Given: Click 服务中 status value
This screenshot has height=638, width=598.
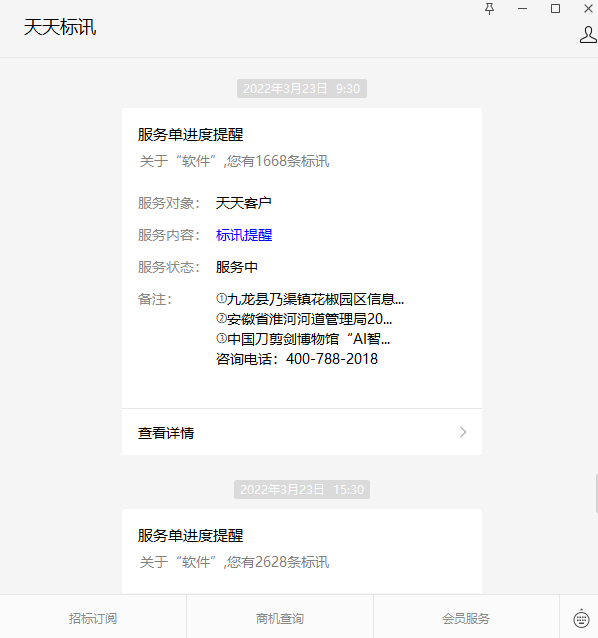Looking at the screenshot, I should (x=237, y=267).
